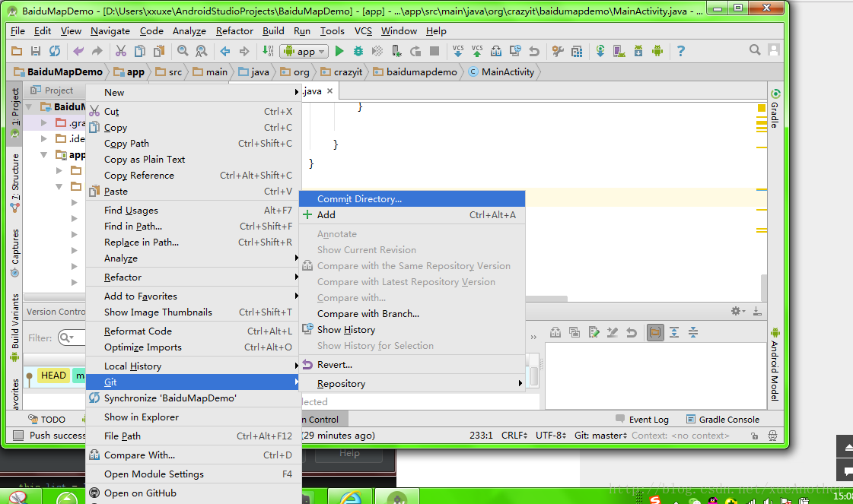Choose Revert... in the Git submenu

click(412, 365)
